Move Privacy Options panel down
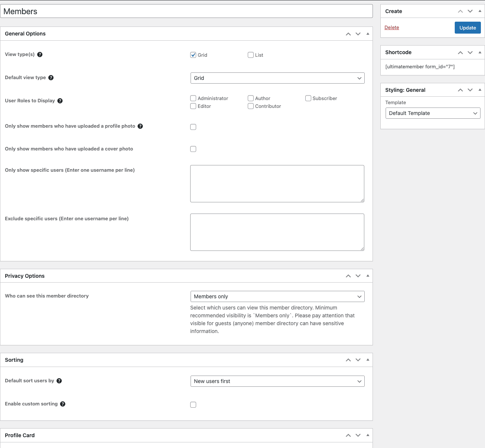This screenshot has width=485, height=448. [358, 276]
